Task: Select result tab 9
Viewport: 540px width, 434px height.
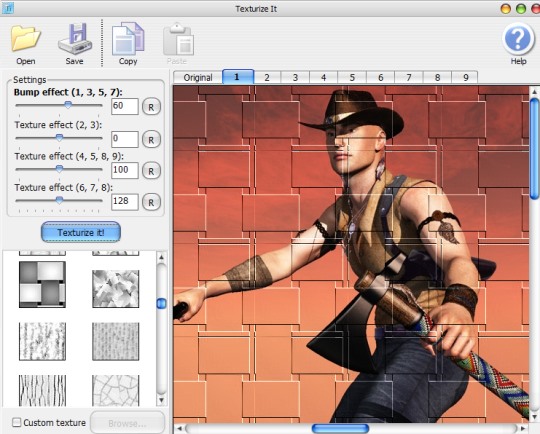Action: [x=466, y=78]
